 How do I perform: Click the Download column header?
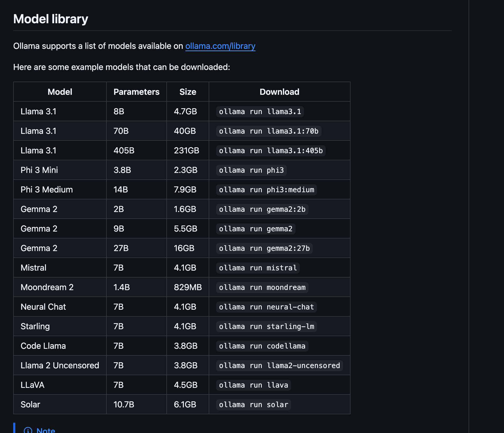(x=279, y=92)
